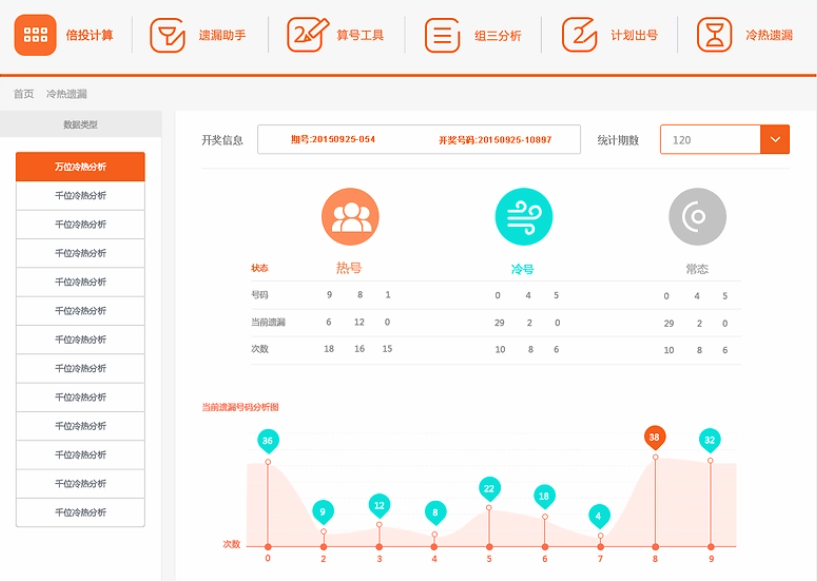Click the teal 冷号 wind icon
Screen dimensions: 817x582
coord(524,217)
